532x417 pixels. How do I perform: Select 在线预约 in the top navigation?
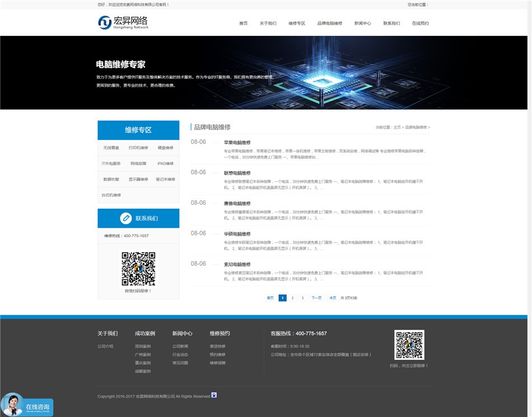(420, 24)
